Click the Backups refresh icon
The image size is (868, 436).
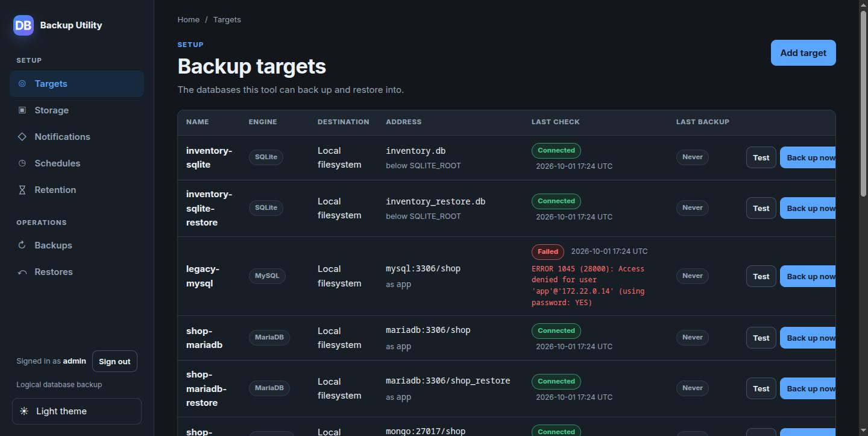(22, 245)
